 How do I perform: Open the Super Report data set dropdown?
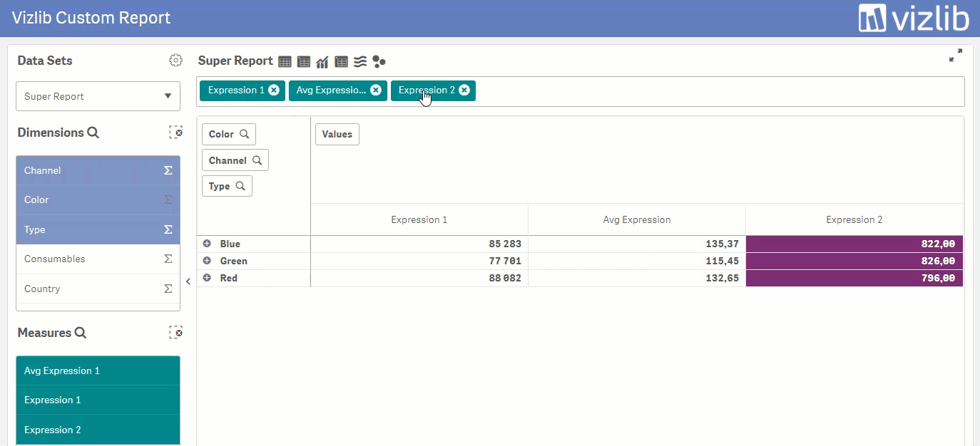(x=98, y=96)
